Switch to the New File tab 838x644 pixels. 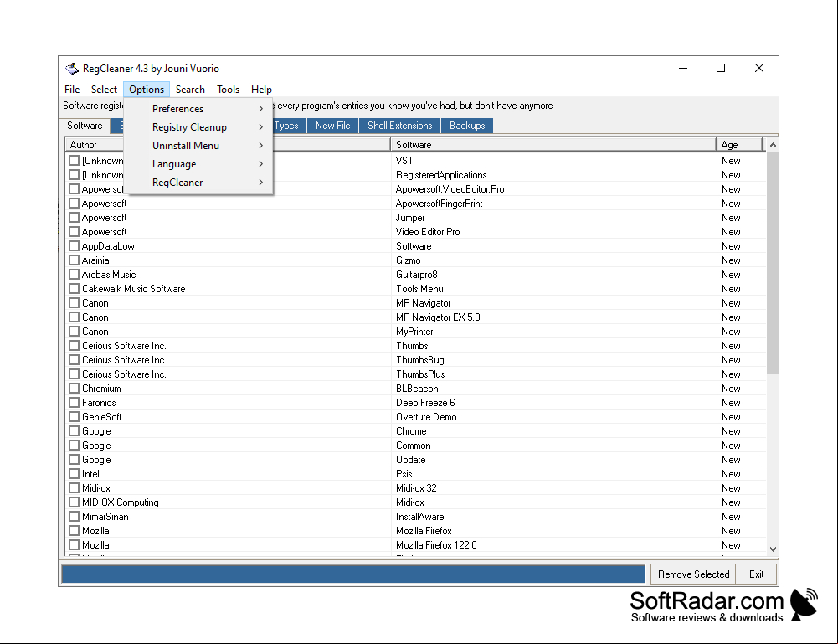[x=333, y=126]
